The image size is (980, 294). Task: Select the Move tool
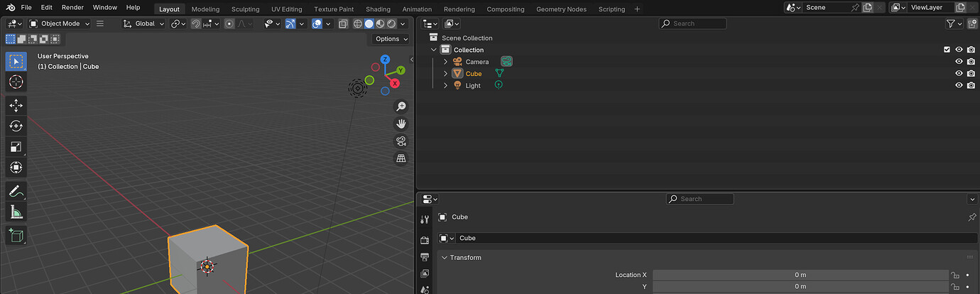[16, 106]
